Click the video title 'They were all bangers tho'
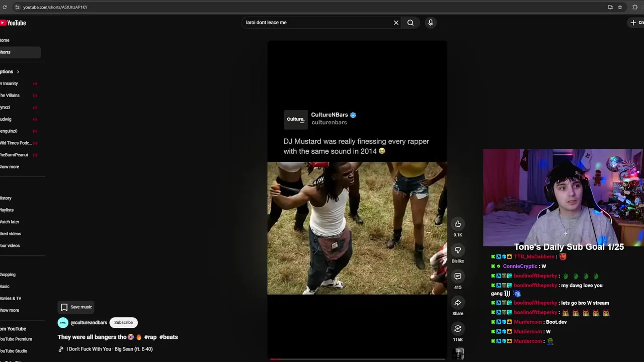This screenshot has height=362, width=644. (92, 337)
